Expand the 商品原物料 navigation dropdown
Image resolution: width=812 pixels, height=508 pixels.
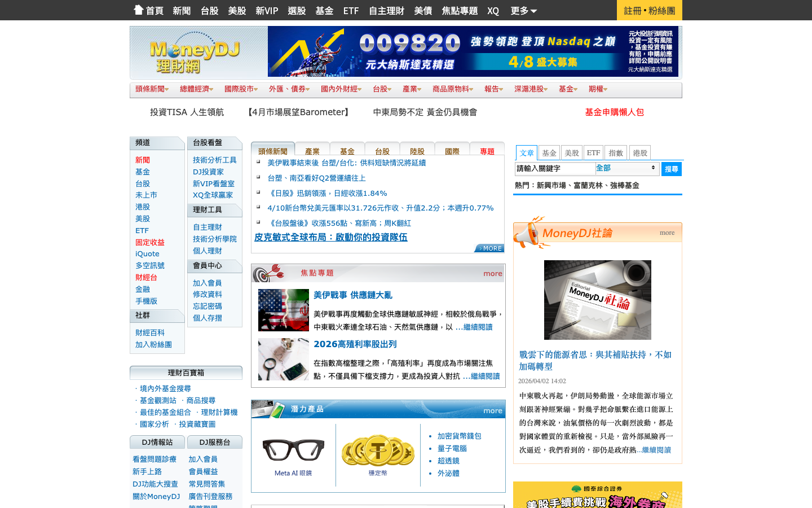[453, 89]
